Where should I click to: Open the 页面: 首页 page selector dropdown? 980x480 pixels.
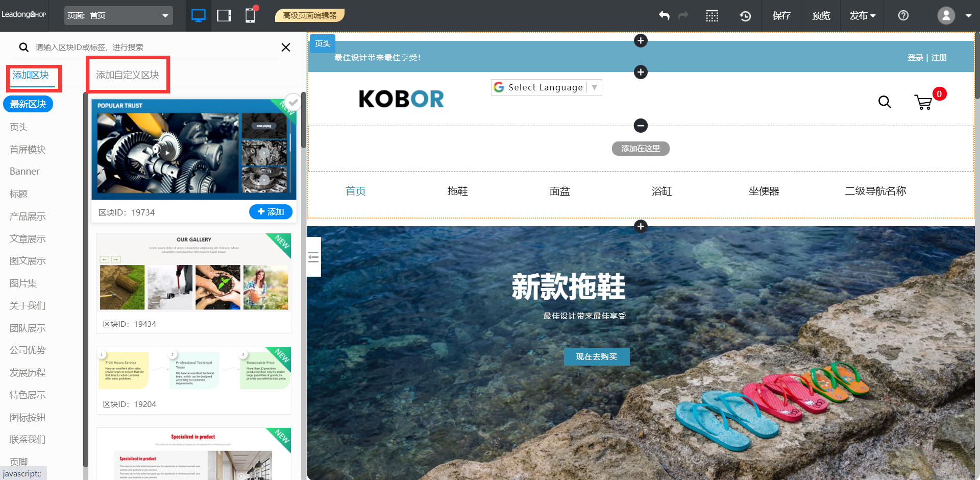click(118, 15)
